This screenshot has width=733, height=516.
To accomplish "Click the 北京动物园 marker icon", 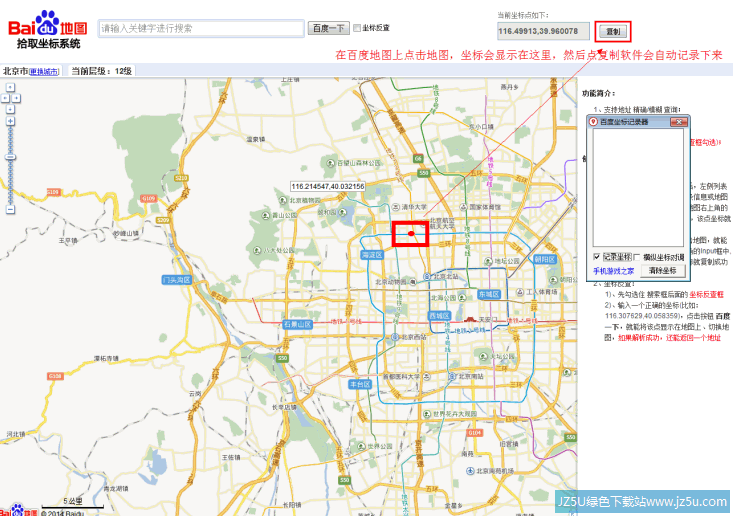I will point(413,282).
